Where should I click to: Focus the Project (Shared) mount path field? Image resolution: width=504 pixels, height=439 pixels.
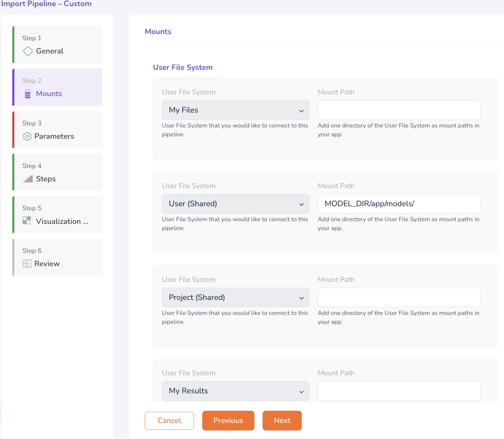(x=399, y=298)
